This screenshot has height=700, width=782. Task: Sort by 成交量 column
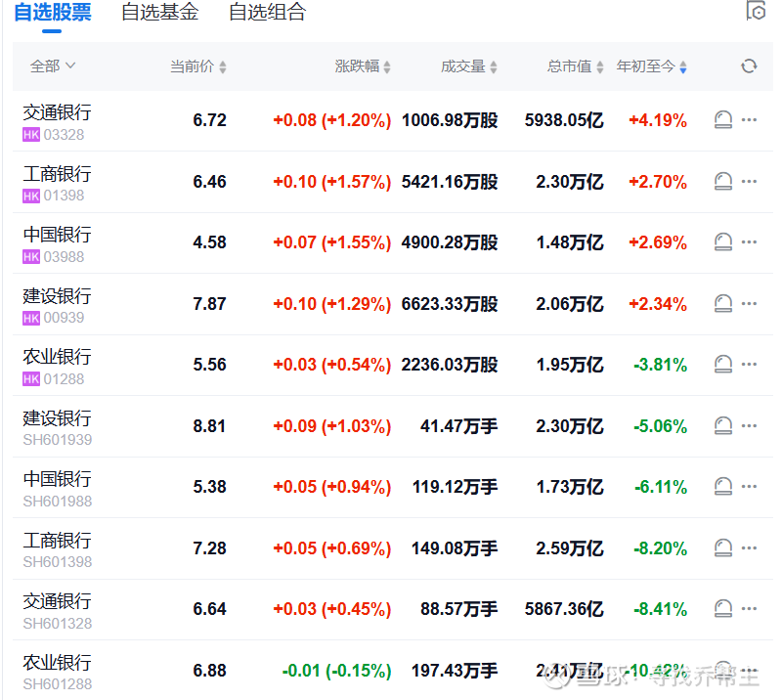tap(469, 66)
